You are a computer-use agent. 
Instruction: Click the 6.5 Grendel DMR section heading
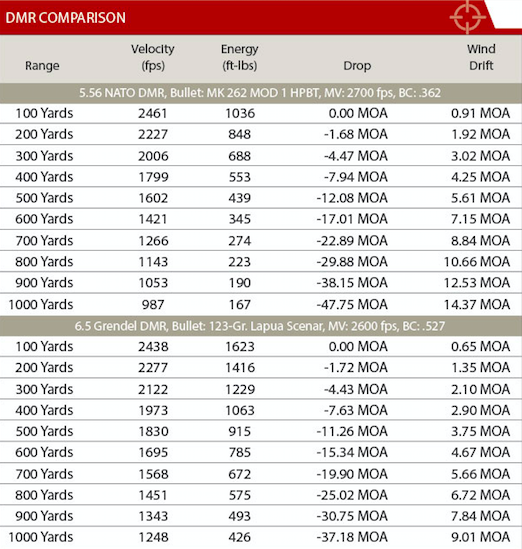pyautogui.click(x=260, y=326)
